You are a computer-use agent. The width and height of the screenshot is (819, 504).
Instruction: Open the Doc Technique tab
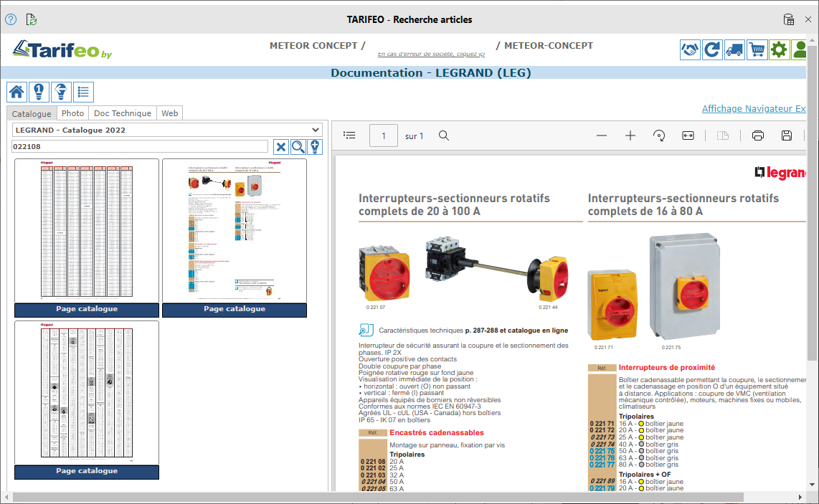coord(123,113)
